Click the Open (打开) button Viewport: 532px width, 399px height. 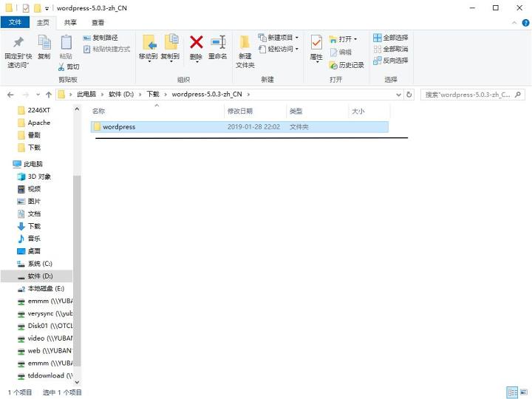pos(343,39)
